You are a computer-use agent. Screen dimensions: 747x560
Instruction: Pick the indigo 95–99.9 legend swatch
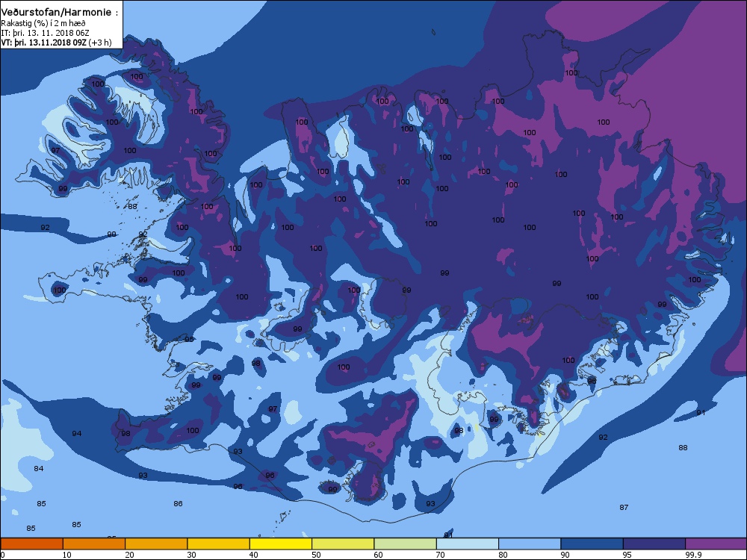[x=654, y=544]
